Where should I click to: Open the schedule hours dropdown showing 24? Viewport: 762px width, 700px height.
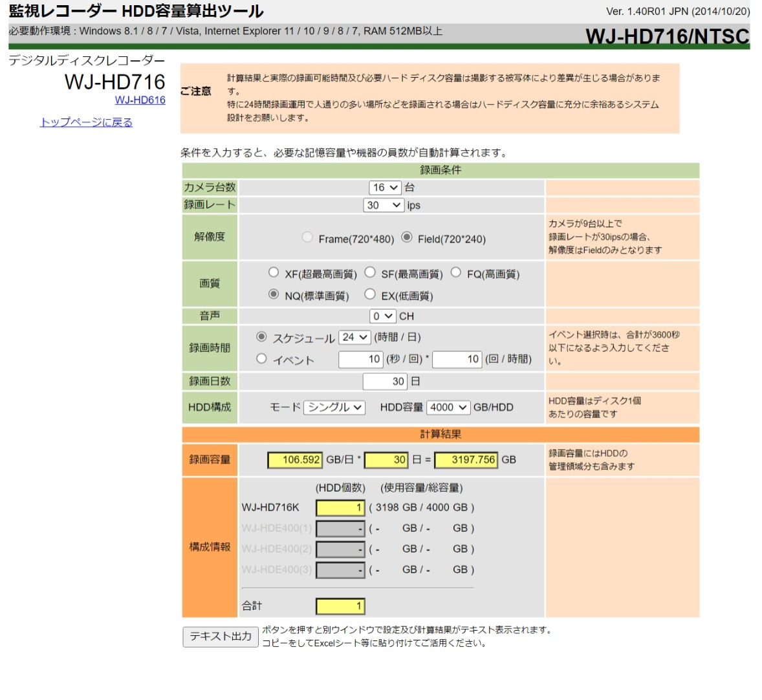(x=354, y=337)
